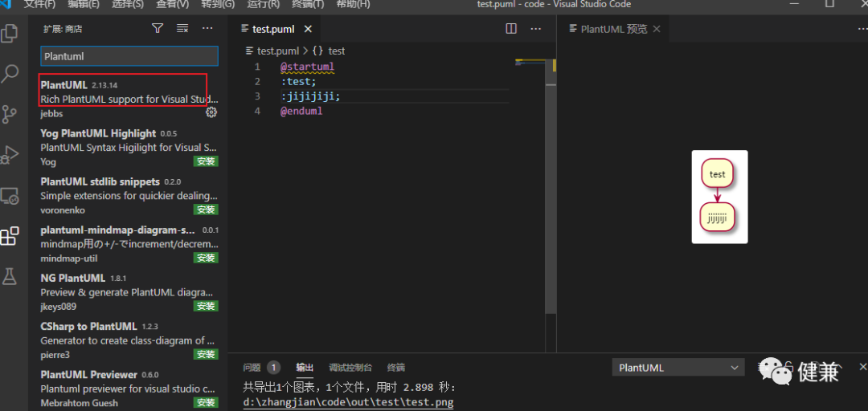
Task: Close the bottom output panel
Action: point(862,367)
